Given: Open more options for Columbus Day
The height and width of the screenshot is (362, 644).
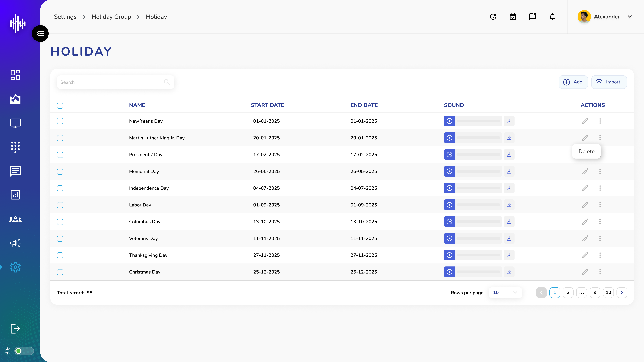Looking at the screenshot, I should pos(600,221).
